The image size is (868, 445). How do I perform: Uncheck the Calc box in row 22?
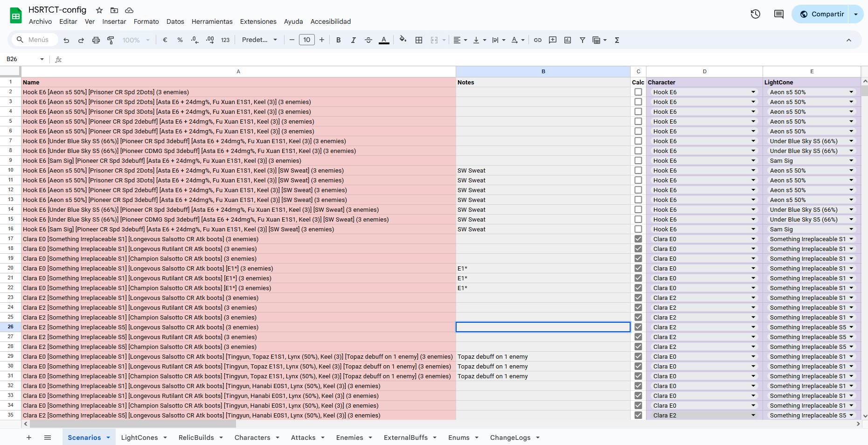click(638, 288)
